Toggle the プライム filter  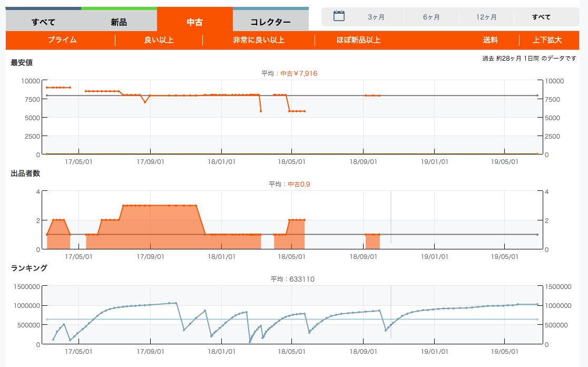click(62, 40)
